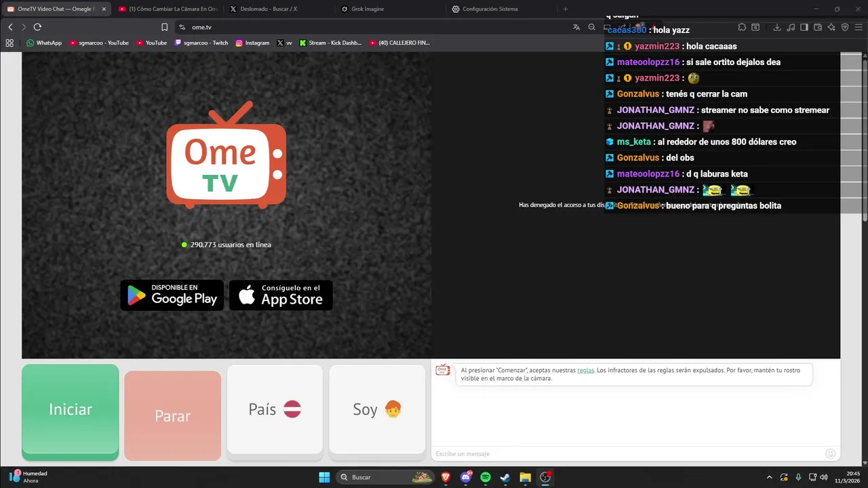Open the reglas link in the chat notice

586,371
